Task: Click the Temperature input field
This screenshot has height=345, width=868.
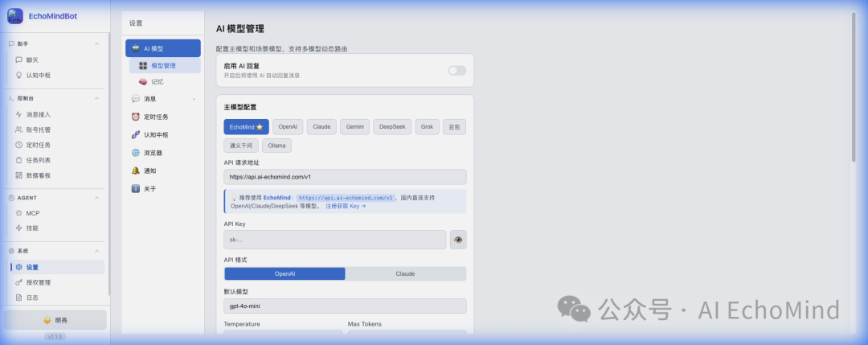Action: click(283, 332)
